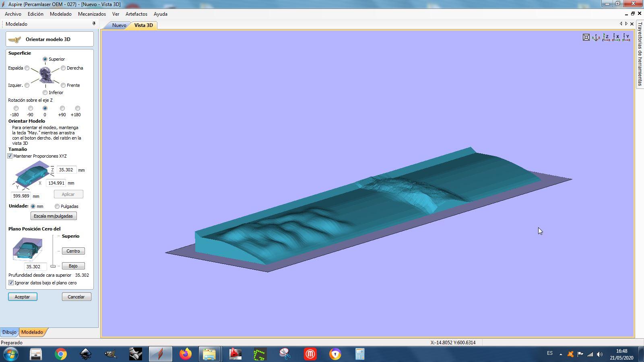Click the Bajo button

[x=73, y=266]
